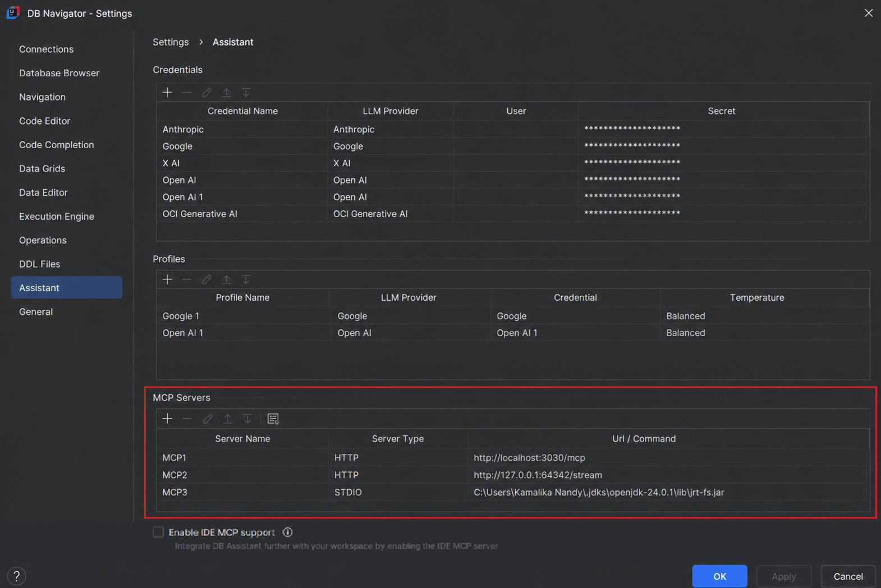Viewport: 881px width, 588px height.
Task: Click Temperature column header in Profiles
Action: point(757,297)
